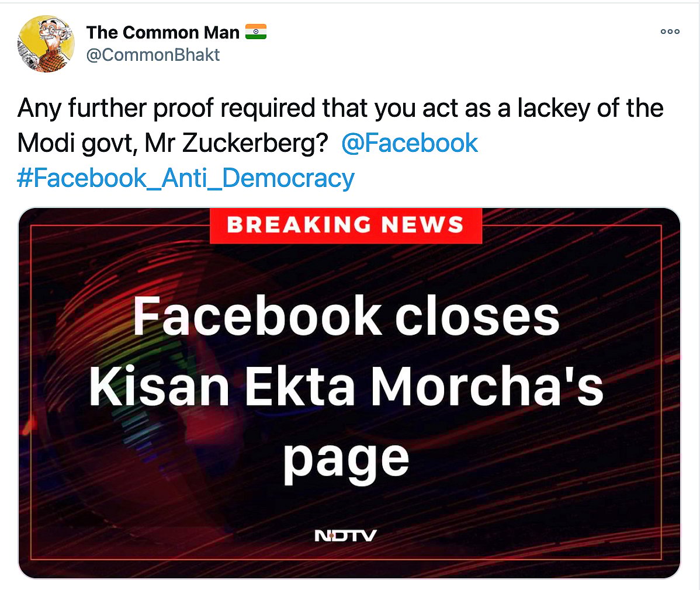Click the Indian flag emoji beside the name

click(255, 32)
